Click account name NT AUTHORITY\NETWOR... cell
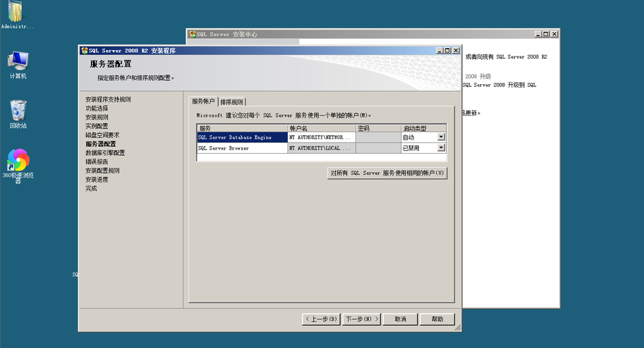This screenshot has height=348, width=644. tap(321, 137)
